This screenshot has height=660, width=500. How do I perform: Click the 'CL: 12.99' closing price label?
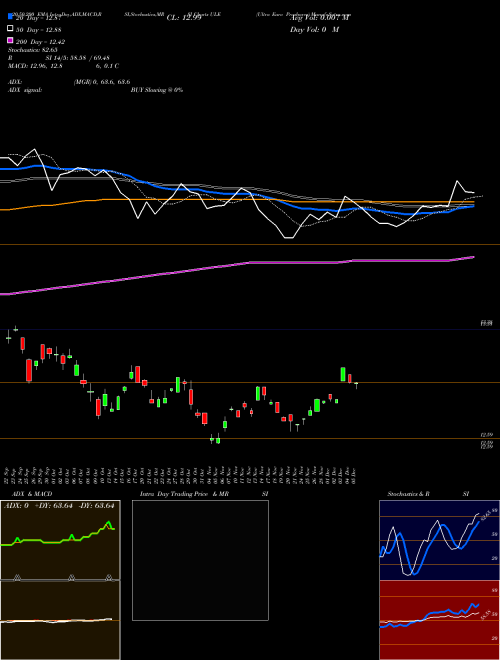[184, 18]
